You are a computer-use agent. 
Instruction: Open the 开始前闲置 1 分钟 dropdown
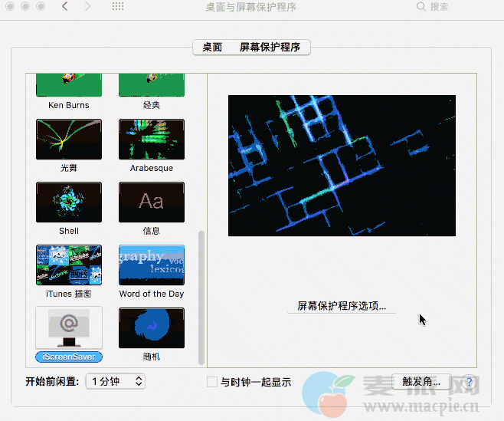tap(116, 381)
